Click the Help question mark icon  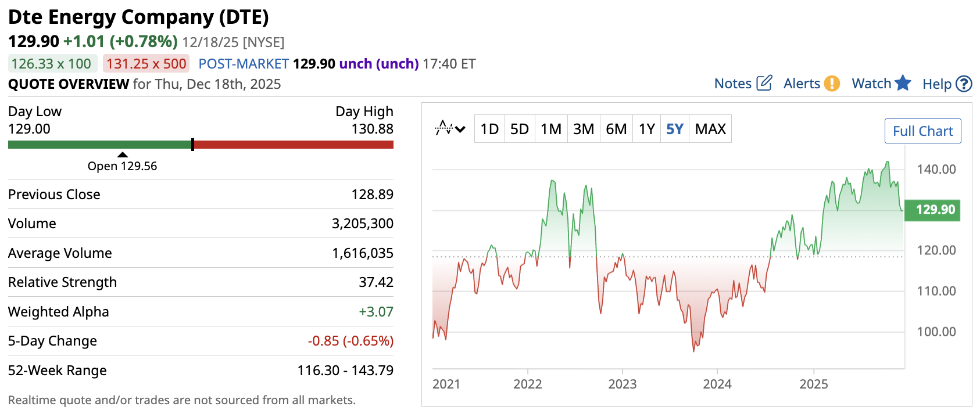click(964, 84)
